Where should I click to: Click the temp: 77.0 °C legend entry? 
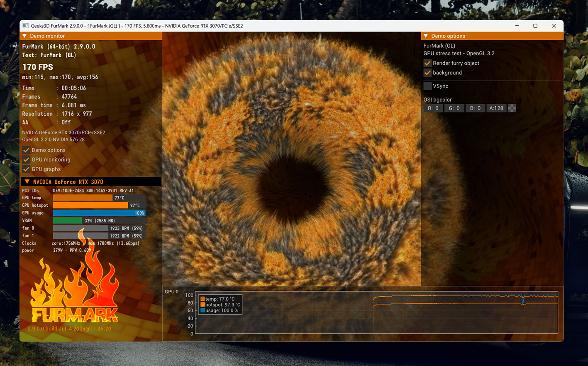point(217,299)
